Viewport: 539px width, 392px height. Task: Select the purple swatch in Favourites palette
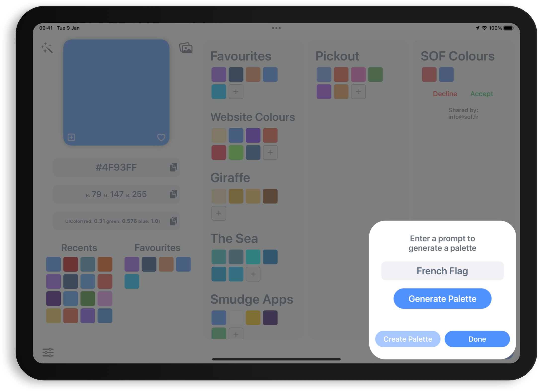[219, 74]
